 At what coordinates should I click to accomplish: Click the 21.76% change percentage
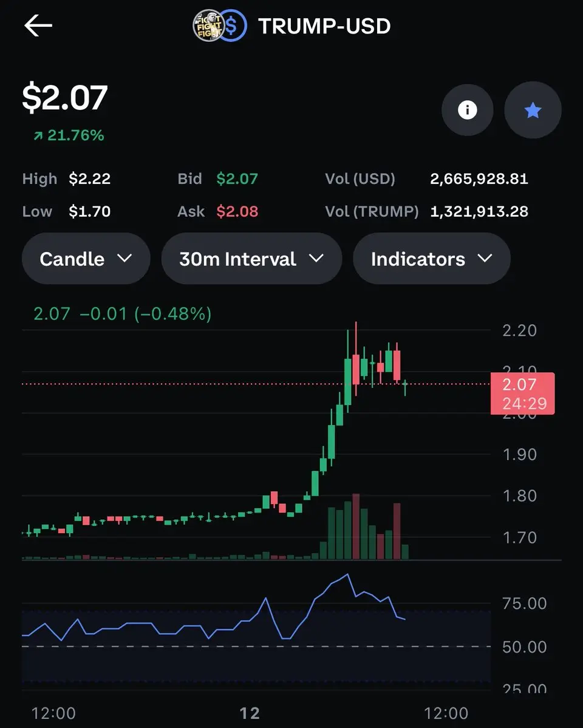[76, 135]
